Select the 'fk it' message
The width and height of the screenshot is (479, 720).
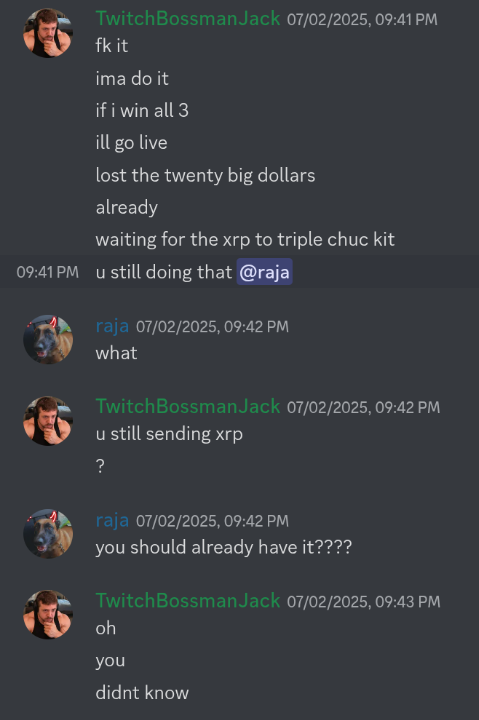112,45
